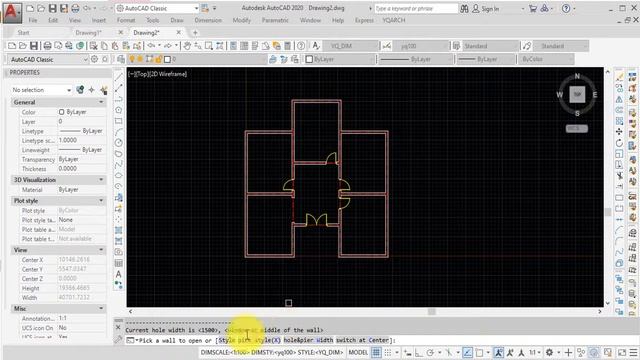Image resolution: width=640 pixels, height=360 pixels.
Task: Switch to the Start tab
Action: [x=23, y=32]
